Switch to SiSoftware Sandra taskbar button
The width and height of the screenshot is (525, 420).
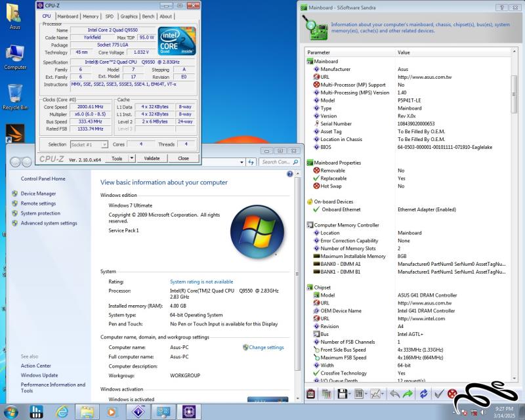coord(138,411)
